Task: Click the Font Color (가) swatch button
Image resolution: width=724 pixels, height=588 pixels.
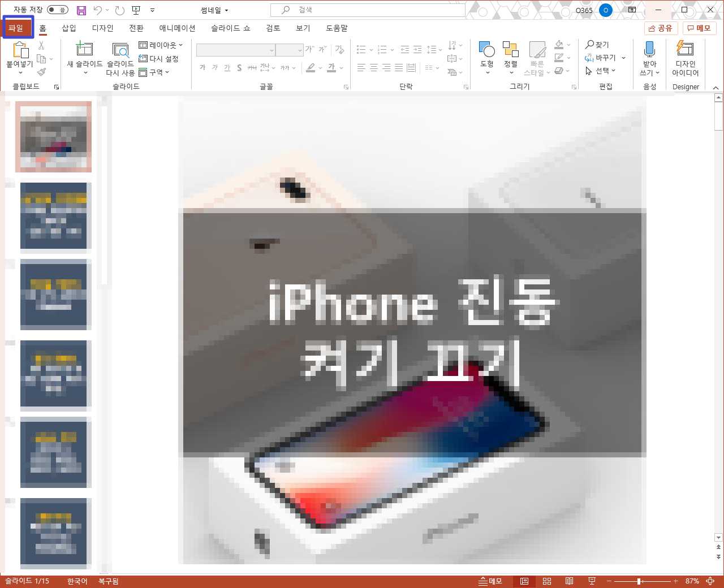Action: pos(332,68)
